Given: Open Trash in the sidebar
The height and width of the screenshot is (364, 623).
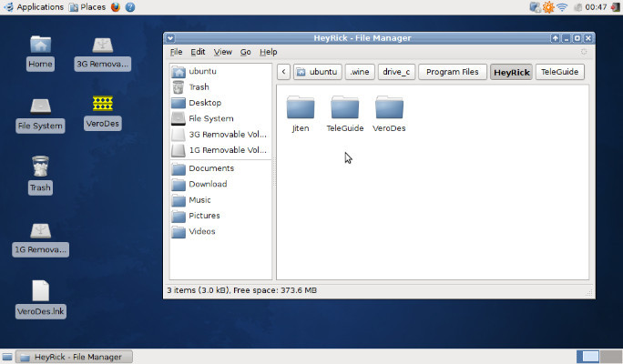Looking at the screenshot, I should coord(220,87).
